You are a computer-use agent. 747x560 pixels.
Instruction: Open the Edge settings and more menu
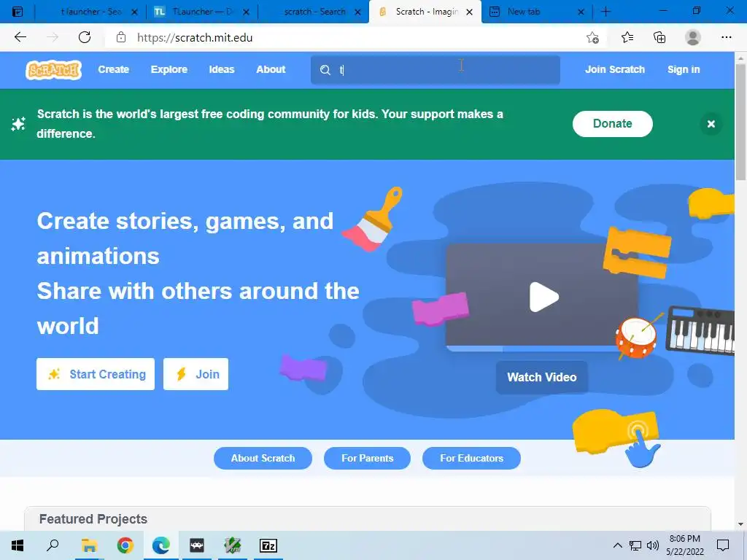726,37
